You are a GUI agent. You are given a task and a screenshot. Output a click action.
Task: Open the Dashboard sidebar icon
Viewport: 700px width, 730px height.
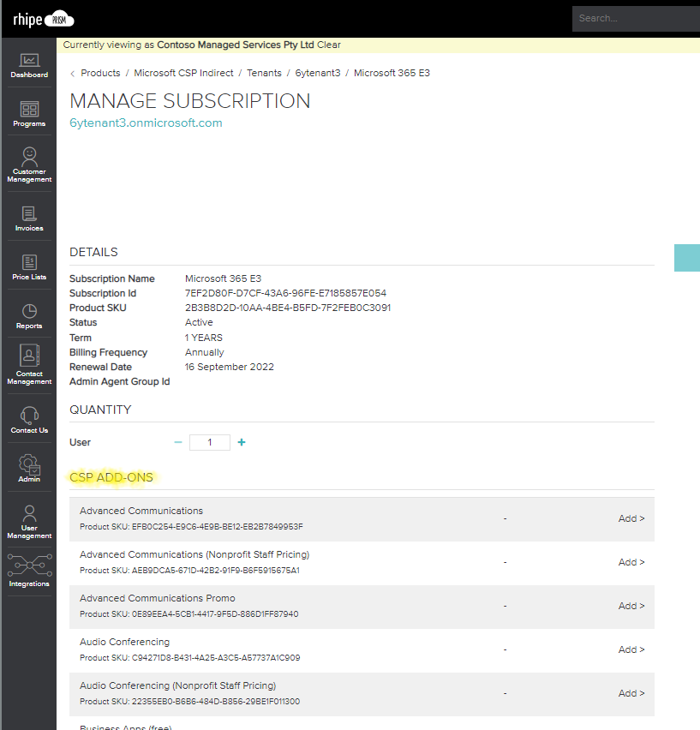[x=29, y=66]
